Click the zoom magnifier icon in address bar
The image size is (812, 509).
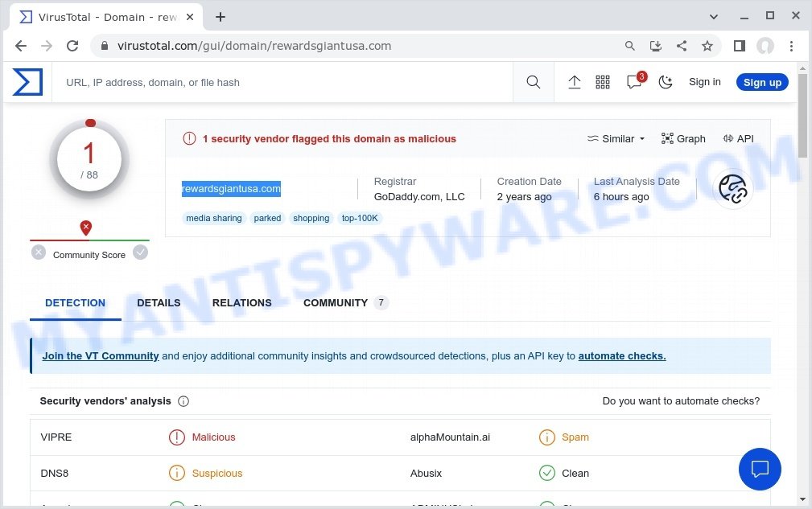tap(629, 46)
